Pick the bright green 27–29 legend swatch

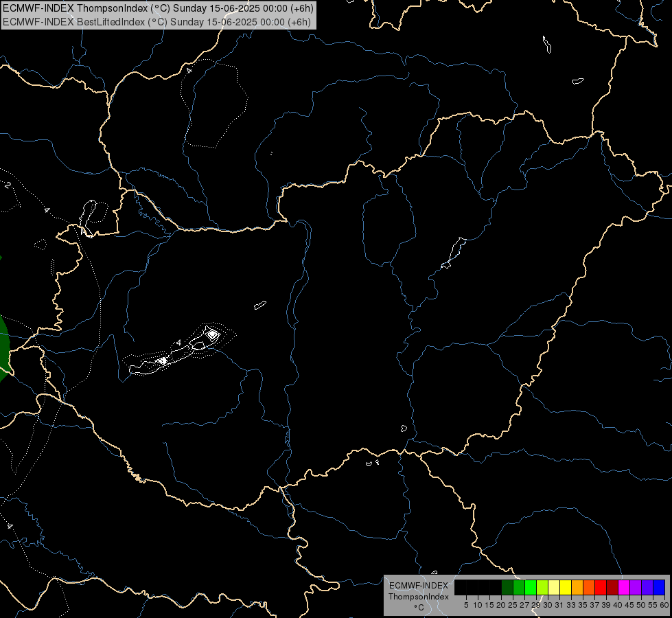pyautogui.click(x=531, y=587)
